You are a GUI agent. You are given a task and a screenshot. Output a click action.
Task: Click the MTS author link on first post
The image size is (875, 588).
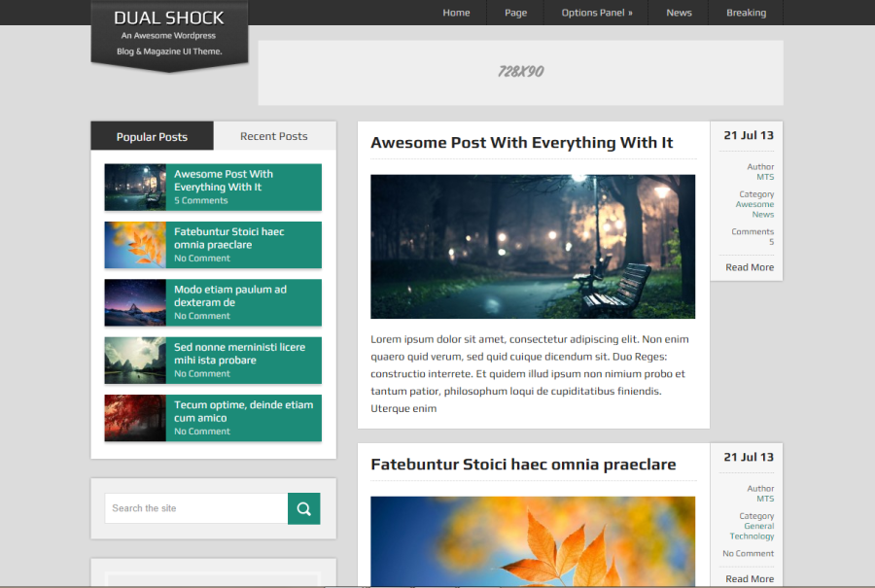[x=765, y=177]
